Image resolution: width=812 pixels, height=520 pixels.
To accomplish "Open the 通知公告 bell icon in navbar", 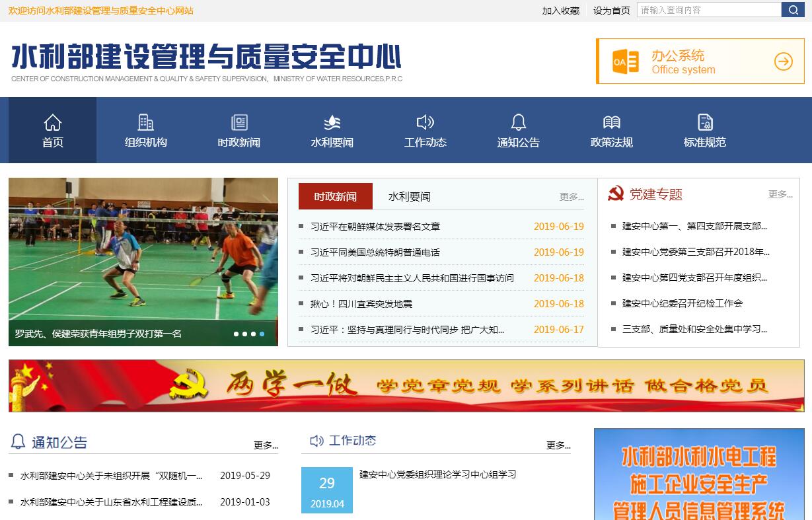I will coord(519,122).
